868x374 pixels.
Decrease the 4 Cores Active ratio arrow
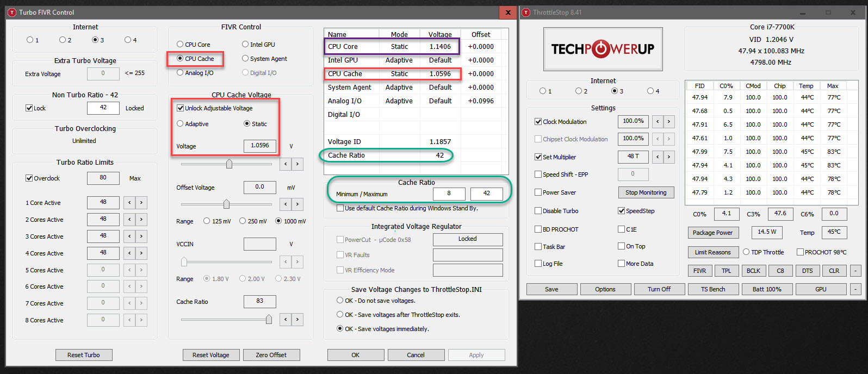pos(129,253)
